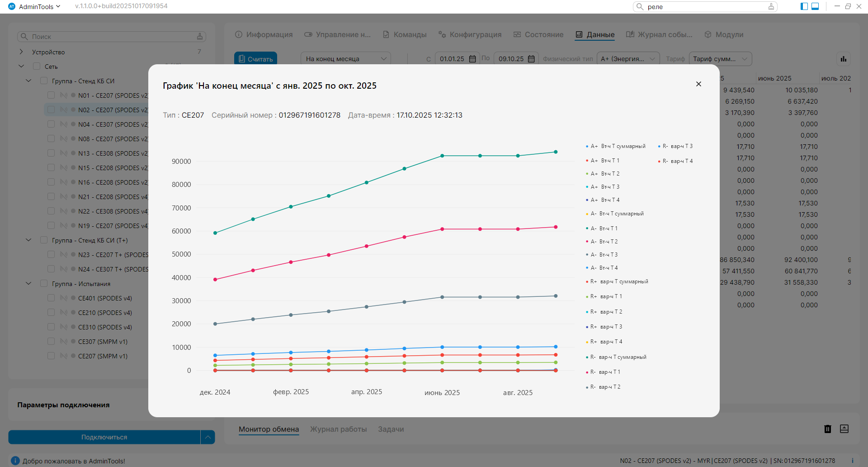Click the trash icon in monitor panel

[827, 429]
